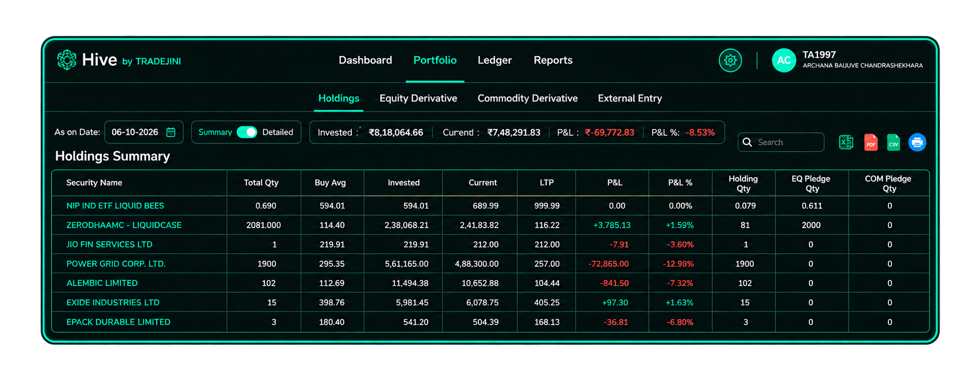Click the -72,865.00 P&L value

click(x=609, y=264)
